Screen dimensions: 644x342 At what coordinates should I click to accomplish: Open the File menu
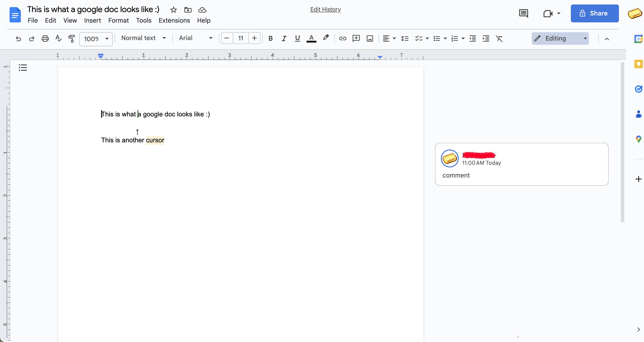[33, 21]
